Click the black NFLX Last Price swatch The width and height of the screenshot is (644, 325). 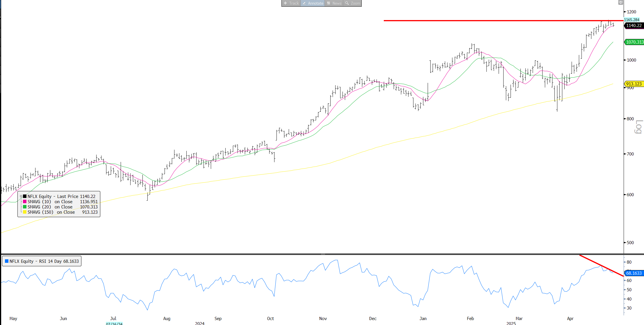pyautogui.click(x=25, y=197)
